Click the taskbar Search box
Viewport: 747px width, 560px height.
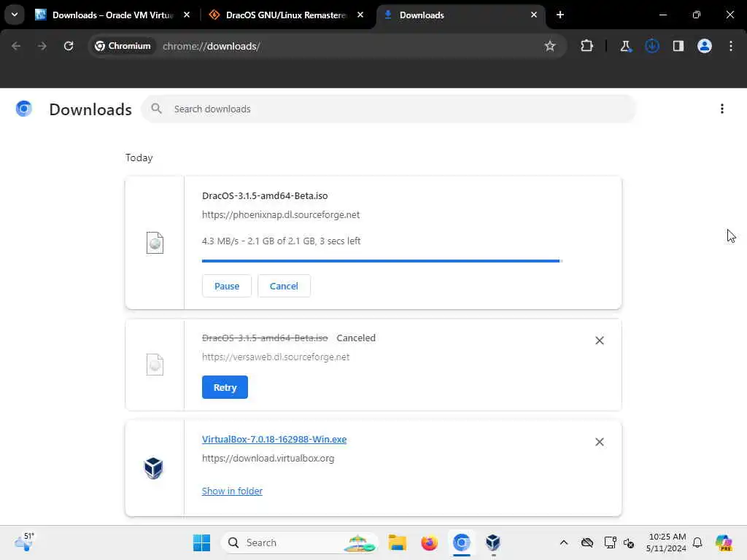point(299,542)
